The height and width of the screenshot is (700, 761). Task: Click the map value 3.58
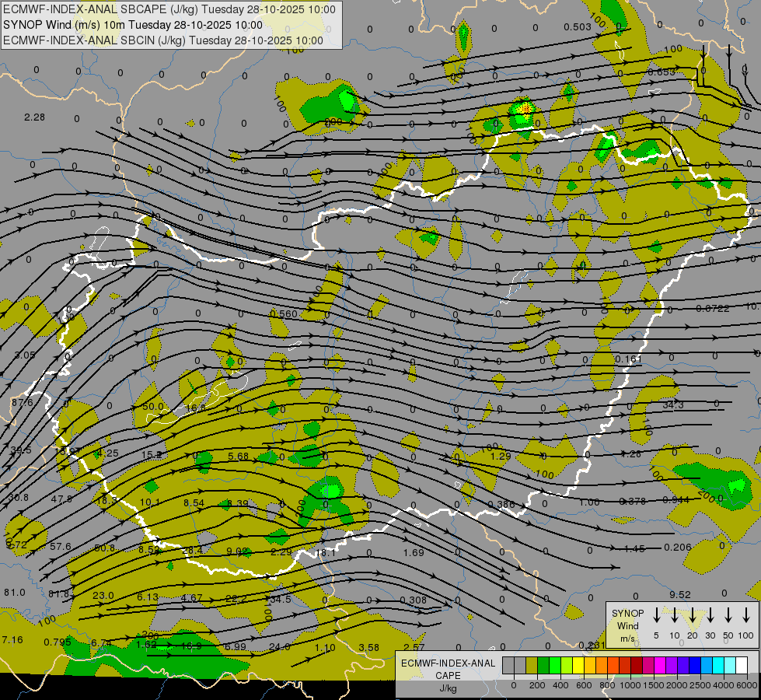(x=369, y=647)
